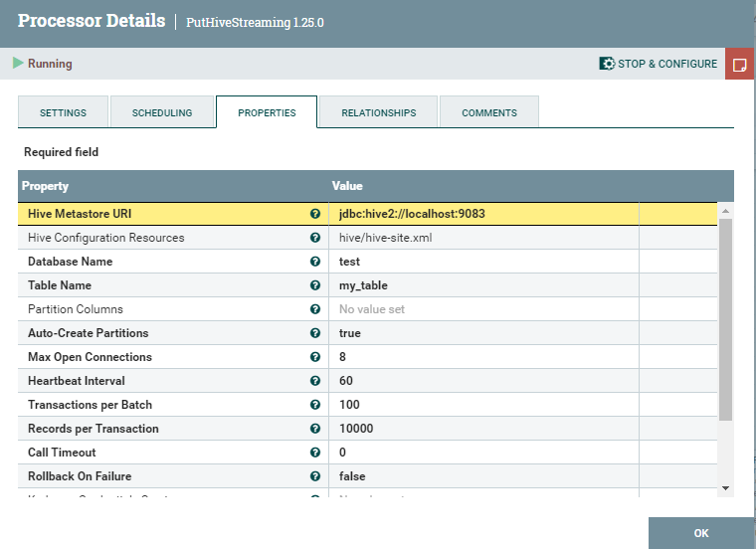Click the Call Timeout value 0
Image resolution: width=756 pixels, height=549 pixels.
pyautogui.click(x=342, y=453)
